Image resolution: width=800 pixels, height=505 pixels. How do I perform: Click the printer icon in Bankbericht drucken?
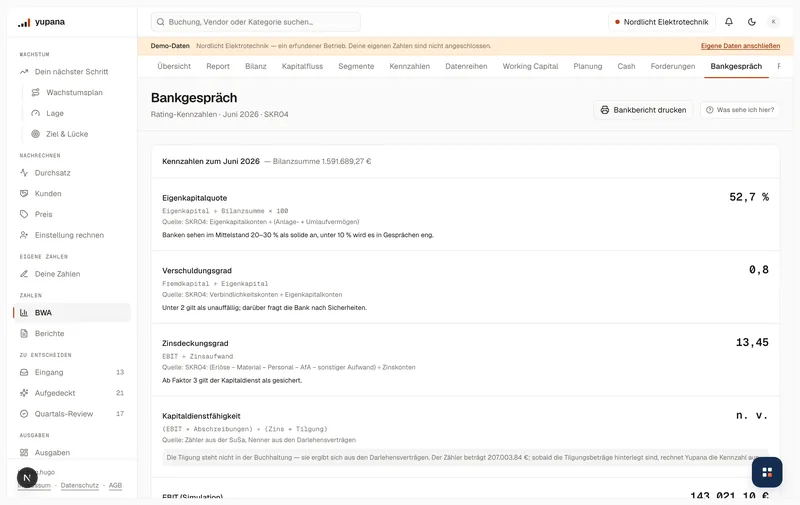[x=605, y=110]
